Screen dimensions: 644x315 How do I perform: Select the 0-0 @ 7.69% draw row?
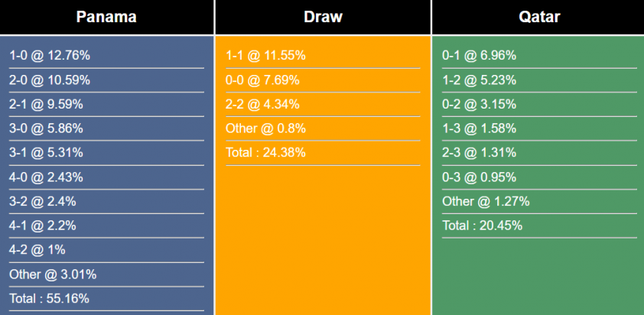pyautogui.click(x=262, y=80)
